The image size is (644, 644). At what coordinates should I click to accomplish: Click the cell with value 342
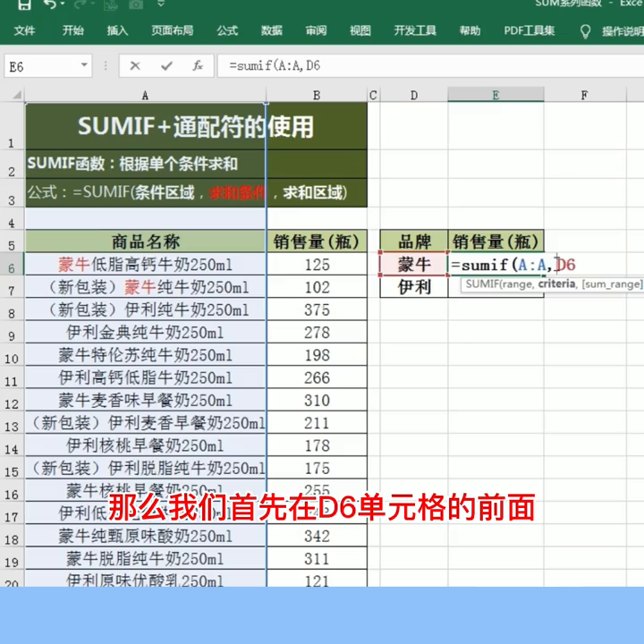click(317, 536)
